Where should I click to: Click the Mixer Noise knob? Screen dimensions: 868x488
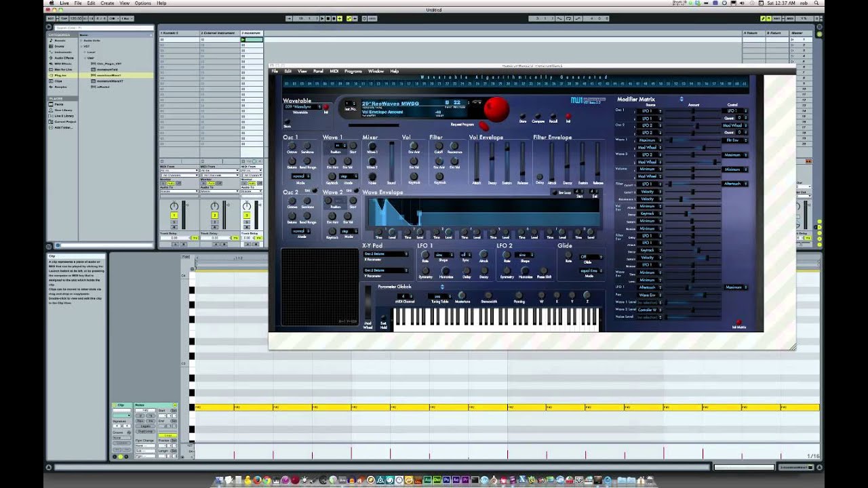coord(372,177)
